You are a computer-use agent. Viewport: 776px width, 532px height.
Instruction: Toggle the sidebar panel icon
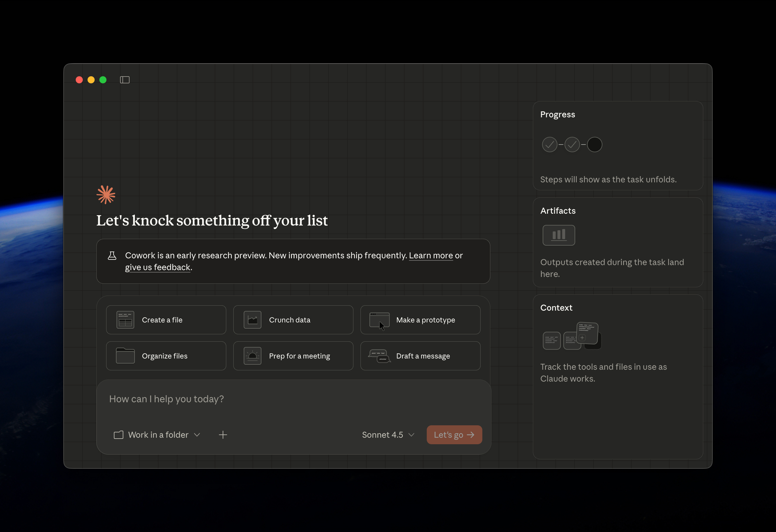pos(125,80)
